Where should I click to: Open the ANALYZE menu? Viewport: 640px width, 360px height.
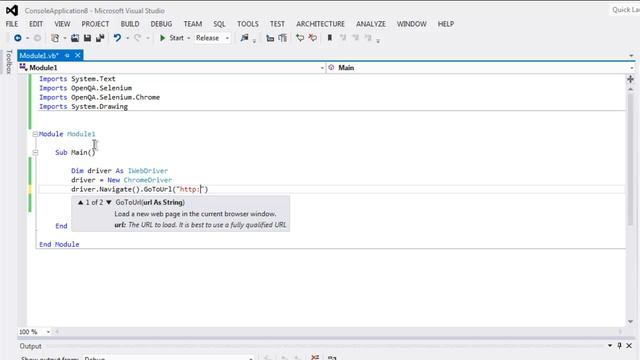(x=371, y=24)
